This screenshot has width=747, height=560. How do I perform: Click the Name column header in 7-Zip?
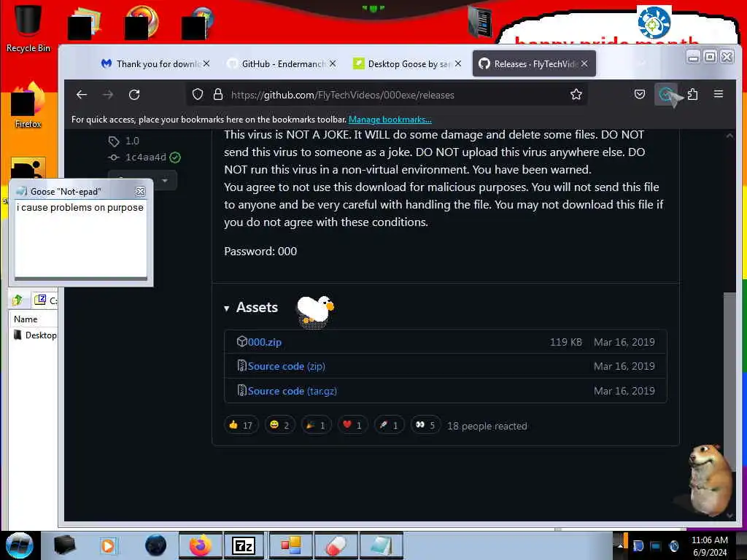click(34, 319)
